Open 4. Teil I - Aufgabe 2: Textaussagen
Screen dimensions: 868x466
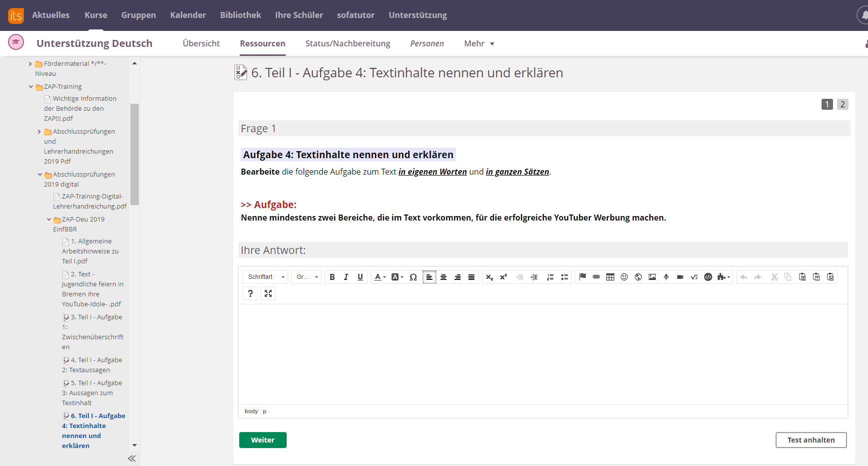[92, 365]
